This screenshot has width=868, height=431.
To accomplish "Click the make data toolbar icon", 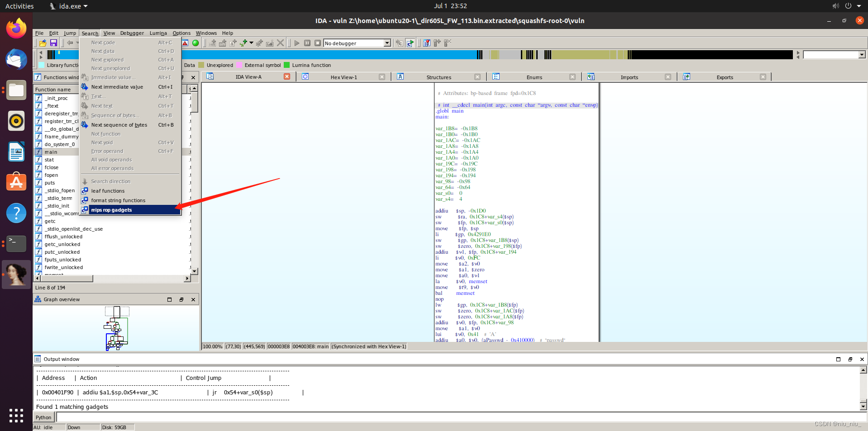I will tap(223, 43).
